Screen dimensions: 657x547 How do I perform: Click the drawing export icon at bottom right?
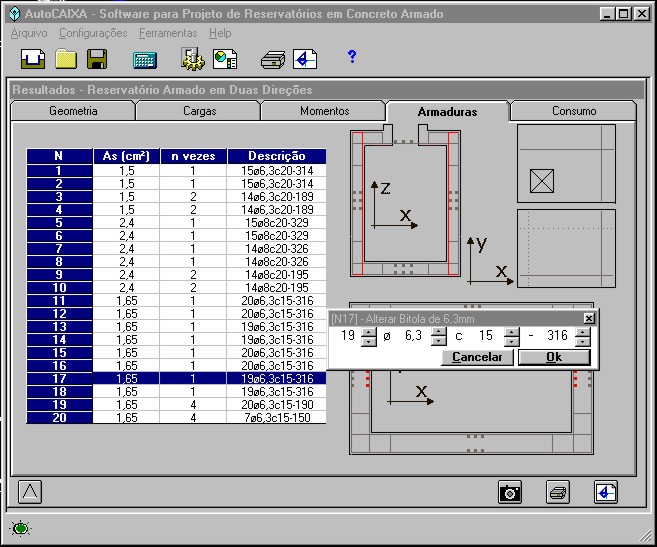(x=606, y=492)
